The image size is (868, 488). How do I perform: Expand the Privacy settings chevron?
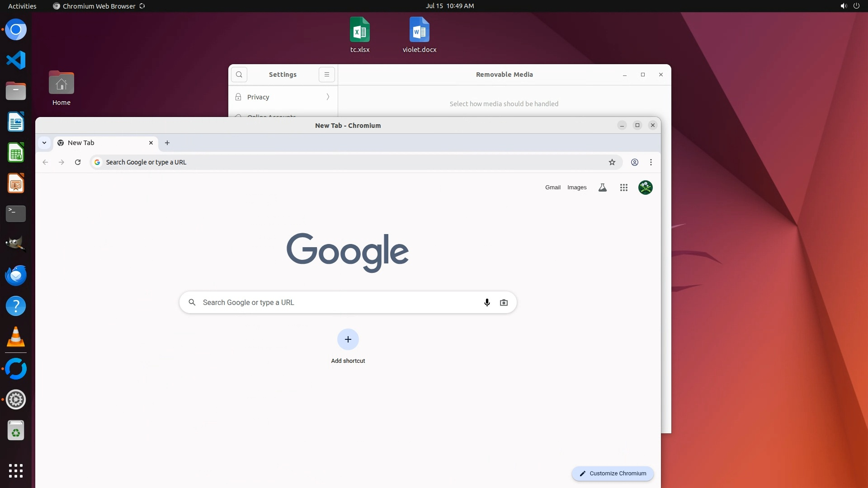point(328,97)
